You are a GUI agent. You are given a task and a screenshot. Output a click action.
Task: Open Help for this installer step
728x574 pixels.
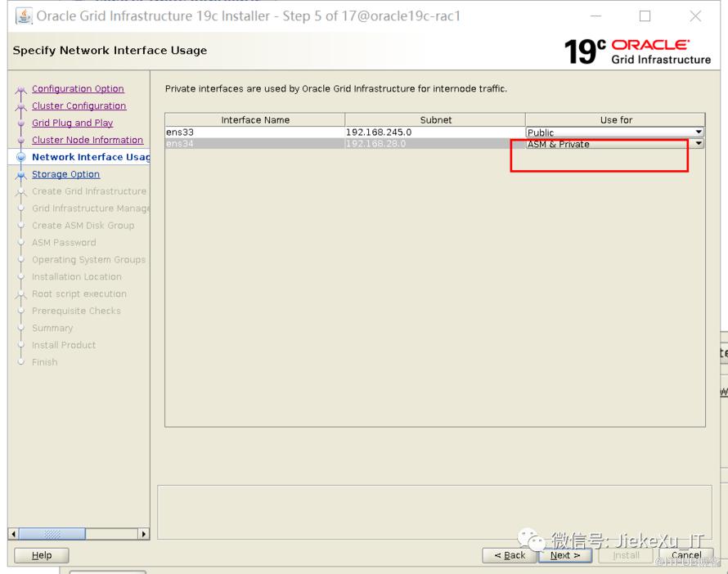pyautogui.click(x=41, y=555)
